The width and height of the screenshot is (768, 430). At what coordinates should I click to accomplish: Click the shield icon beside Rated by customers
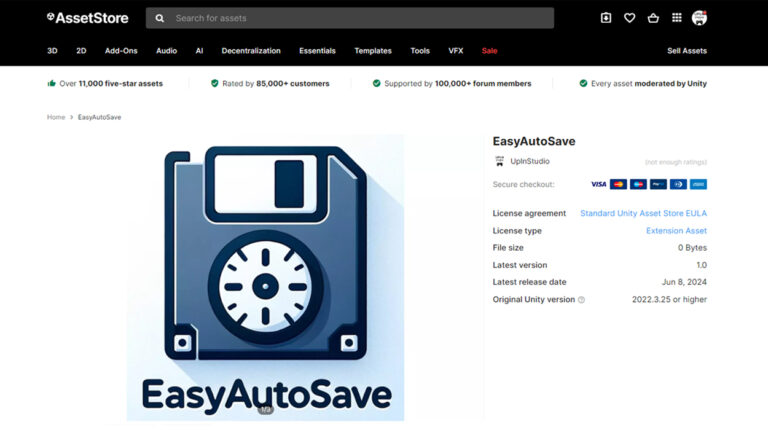coord(215,83)
